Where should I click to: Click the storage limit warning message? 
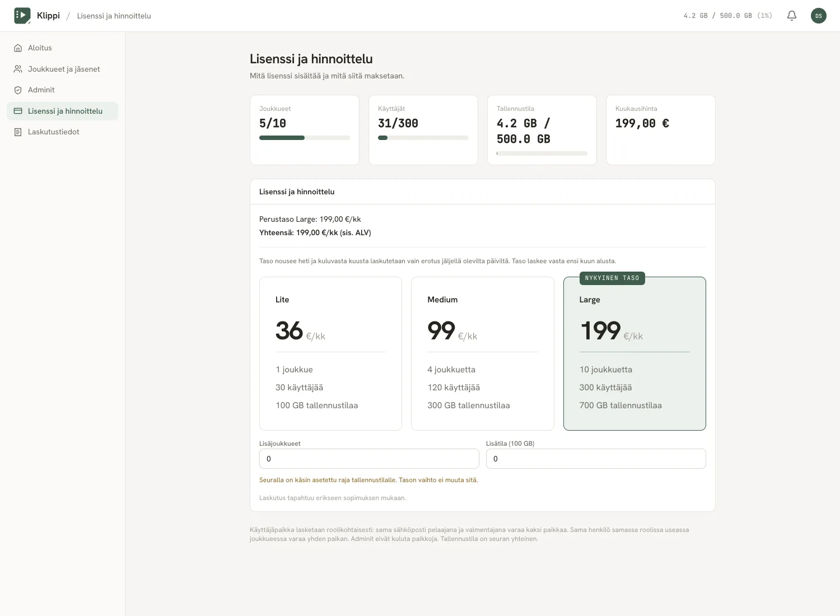(368, 480)
